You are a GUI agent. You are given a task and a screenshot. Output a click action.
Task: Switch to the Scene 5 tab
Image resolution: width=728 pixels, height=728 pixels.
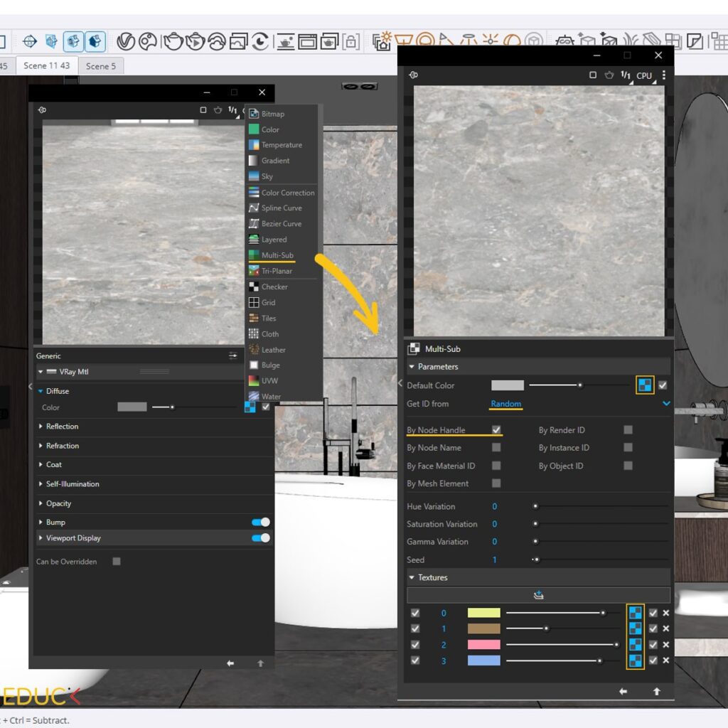101,66
